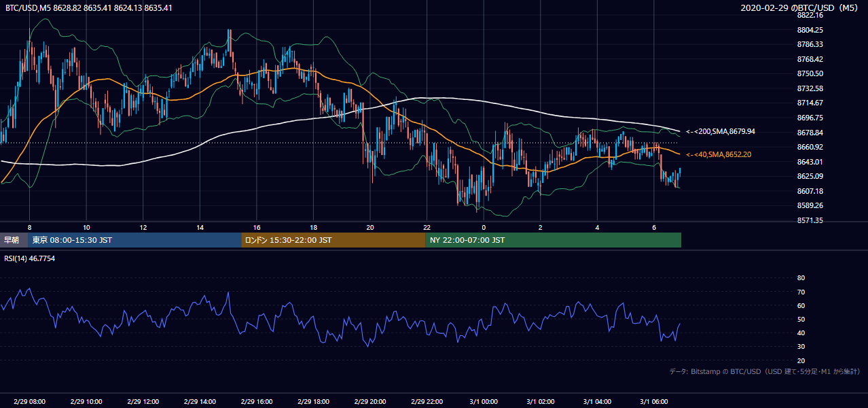
Task: Click price axis label 8786.33
Action: click(x=810, y=44)
